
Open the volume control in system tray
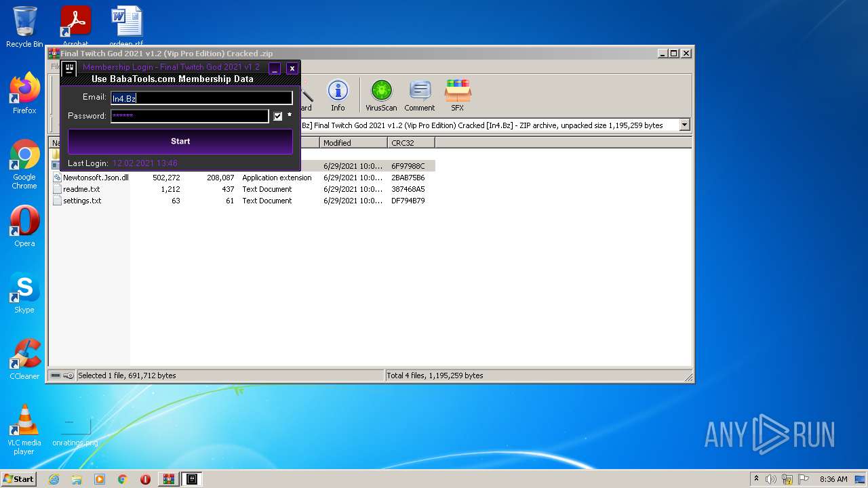pos(771,479)
